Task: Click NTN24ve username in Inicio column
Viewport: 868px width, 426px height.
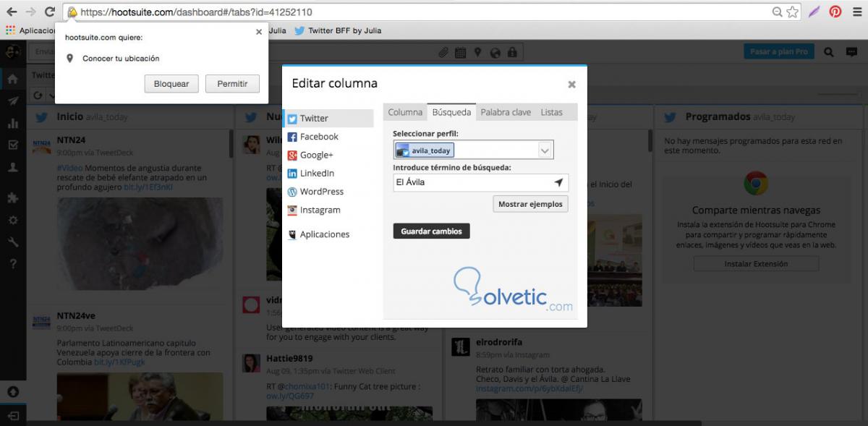Action: [76, 316]
